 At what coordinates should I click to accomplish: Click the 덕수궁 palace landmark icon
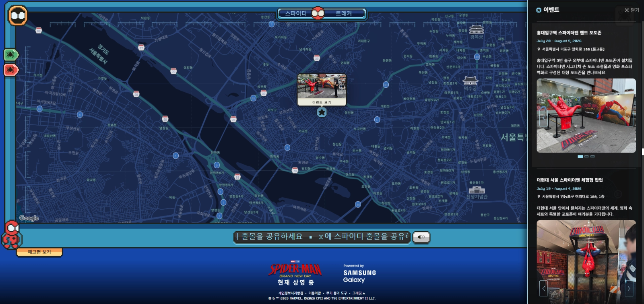coord(470,81)
